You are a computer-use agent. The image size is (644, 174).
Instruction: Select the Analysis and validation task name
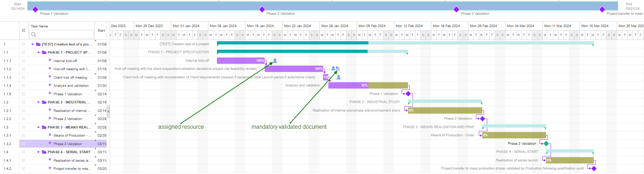click(71, 86)
